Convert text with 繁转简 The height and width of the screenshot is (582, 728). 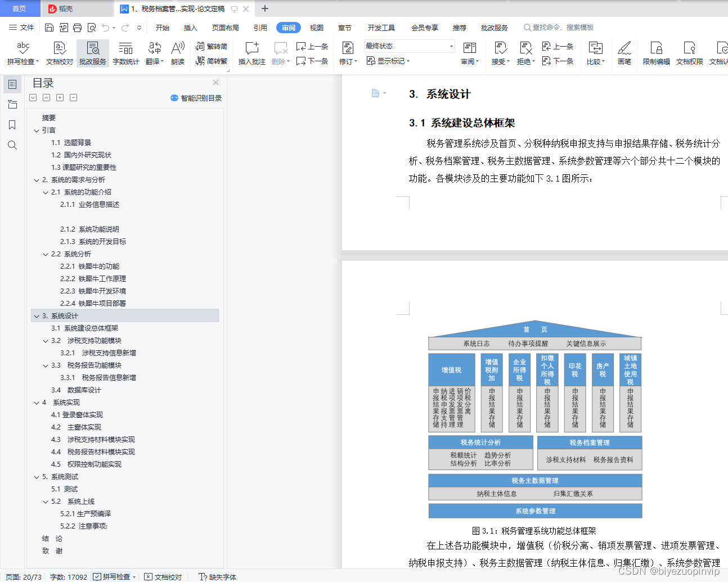pyautogui.click(x=212, y=46)
